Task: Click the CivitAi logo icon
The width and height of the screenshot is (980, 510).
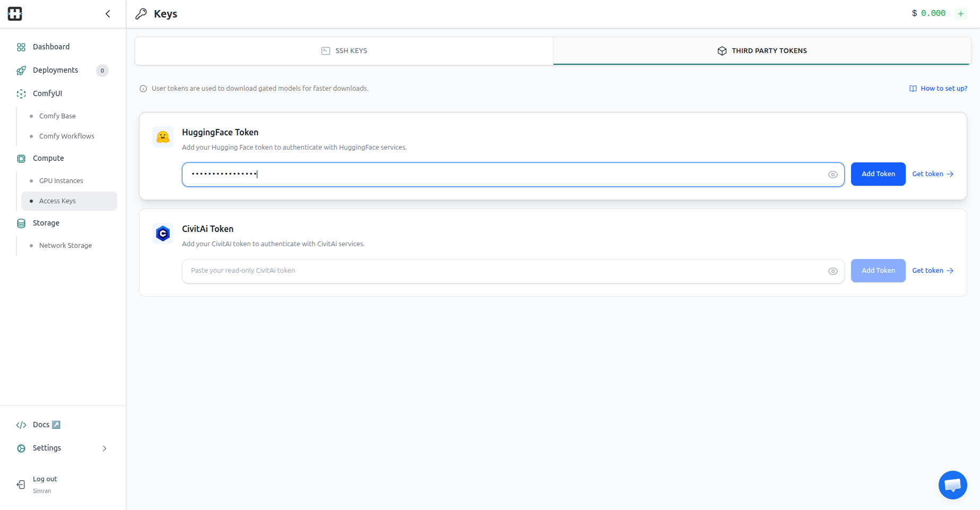Action: (x=163, y=234)
